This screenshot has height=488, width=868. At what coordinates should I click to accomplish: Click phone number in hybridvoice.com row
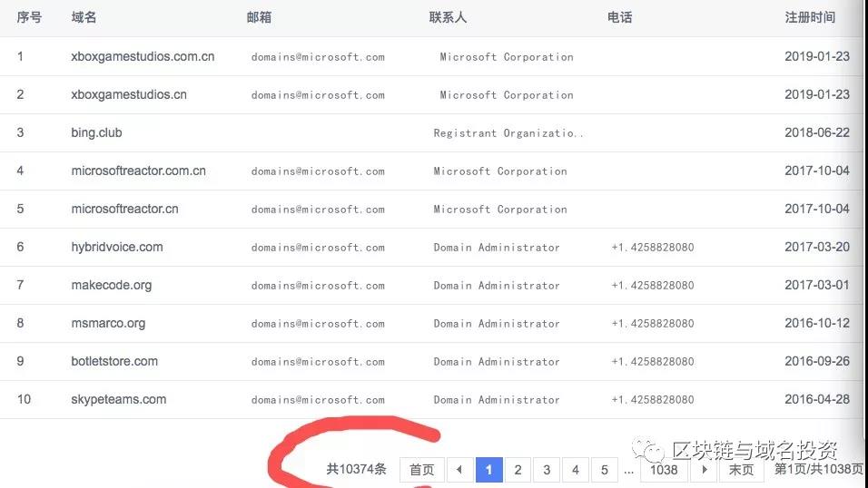click(653, 248)
